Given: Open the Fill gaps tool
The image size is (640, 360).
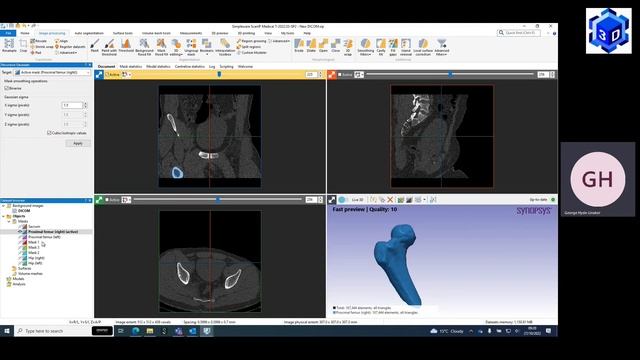Looking at the screenshot, I should click(393, 47).
